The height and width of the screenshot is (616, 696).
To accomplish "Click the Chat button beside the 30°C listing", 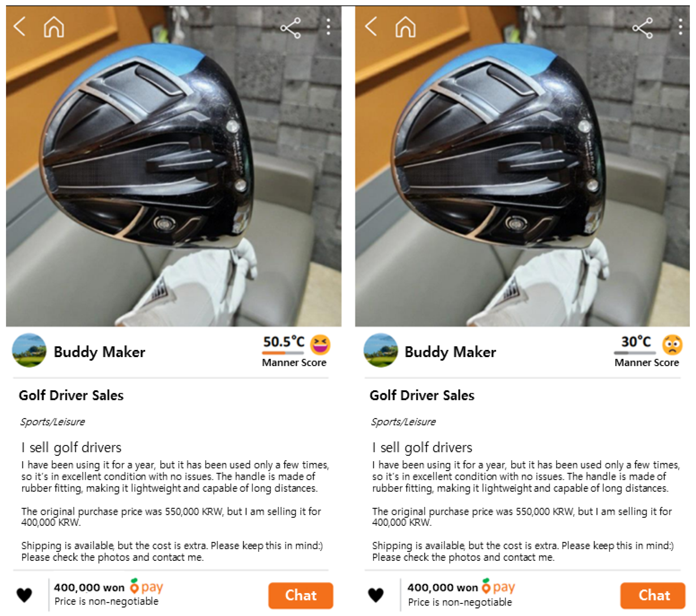I will click(x=652, y=595).
